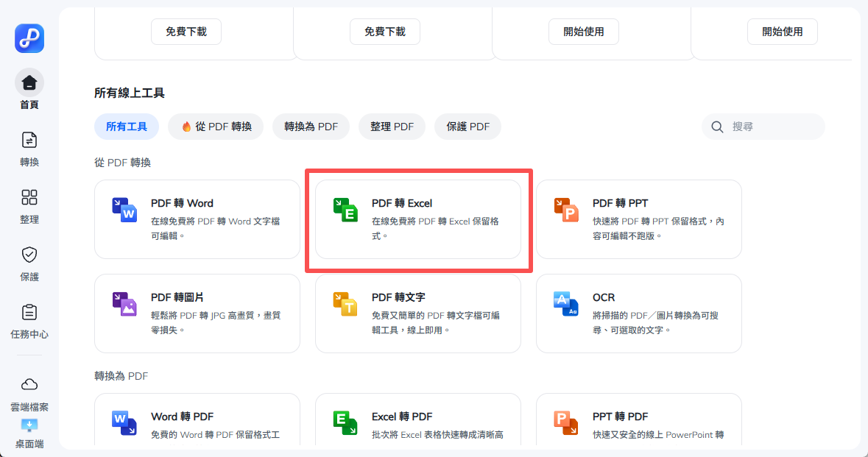This screenshot has height=457, width=868.
Task: Select the 首頁 home sidebar icon
Action: [29, 82]
